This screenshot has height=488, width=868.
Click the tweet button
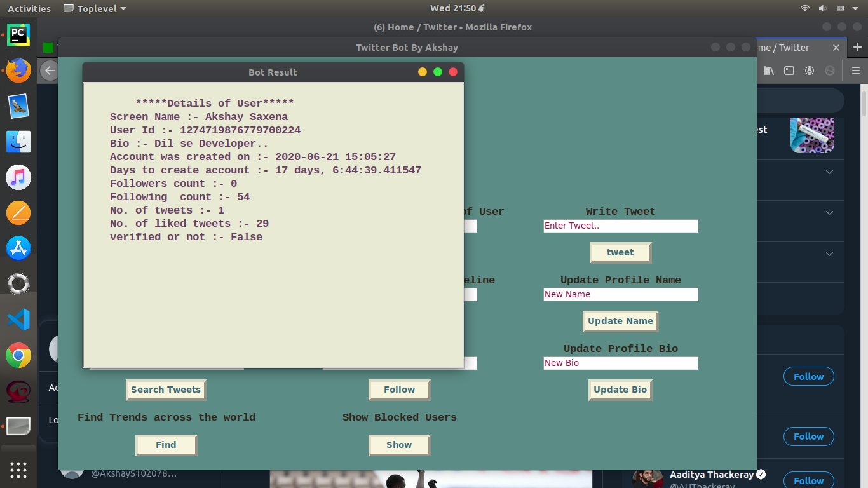620,252
